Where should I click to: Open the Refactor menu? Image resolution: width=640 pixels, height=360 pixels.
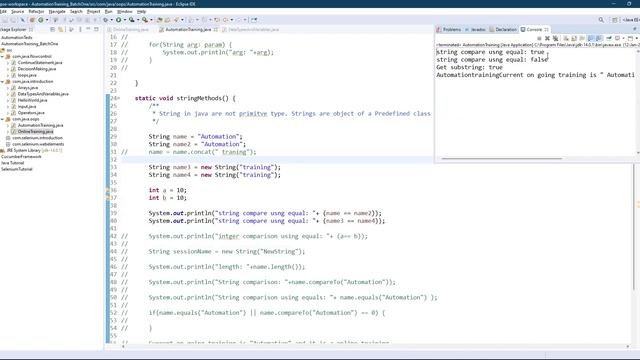pyautogui.click(x=36, y=11)
